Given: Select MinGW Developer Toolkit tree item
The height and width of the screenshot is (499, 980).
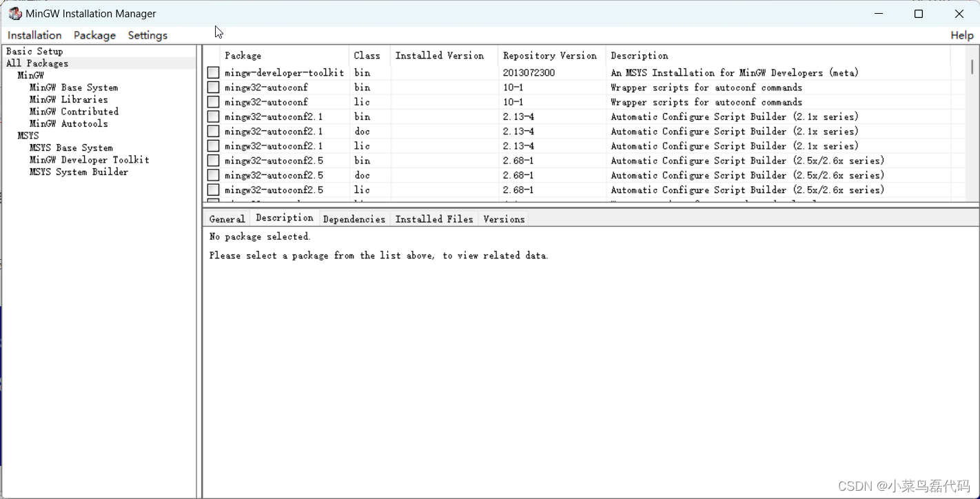Looking at the screenshot, I should 90,160.
